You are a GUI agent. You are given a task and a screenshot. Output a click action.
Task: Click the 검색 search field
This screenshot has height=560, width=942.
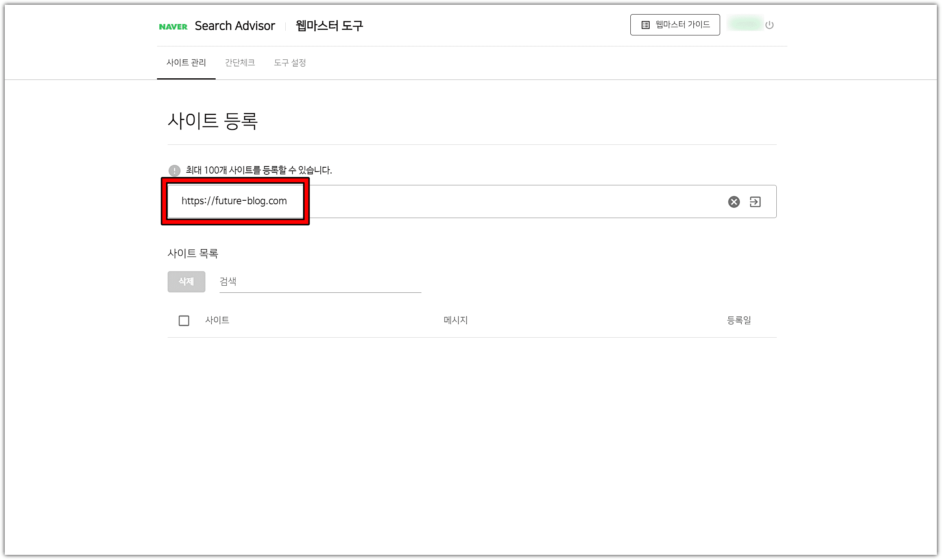click(x=320, y=282)
